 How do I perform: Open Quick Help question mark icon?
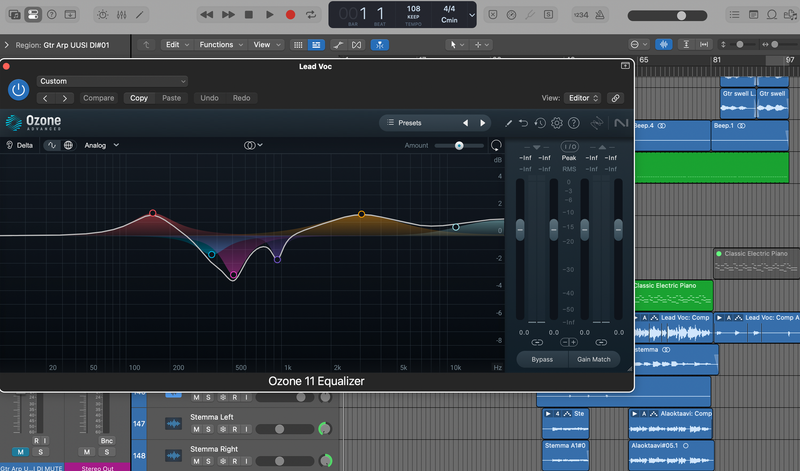[52, 15]
